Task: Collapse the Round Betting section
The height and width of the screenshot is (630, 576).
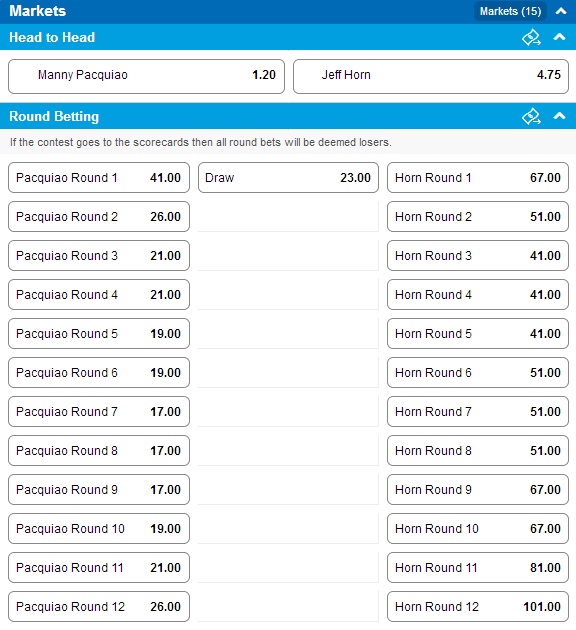Action: [x=560, y=116]
